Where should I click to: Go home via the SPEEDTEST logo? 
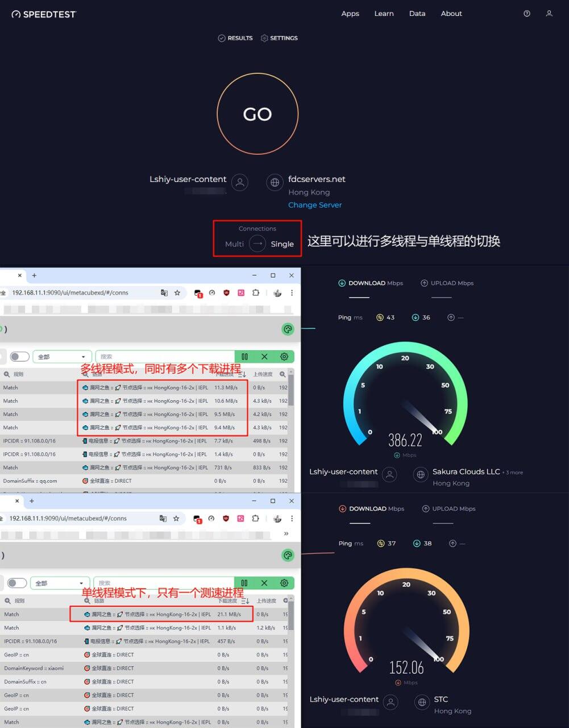[44, 14]
